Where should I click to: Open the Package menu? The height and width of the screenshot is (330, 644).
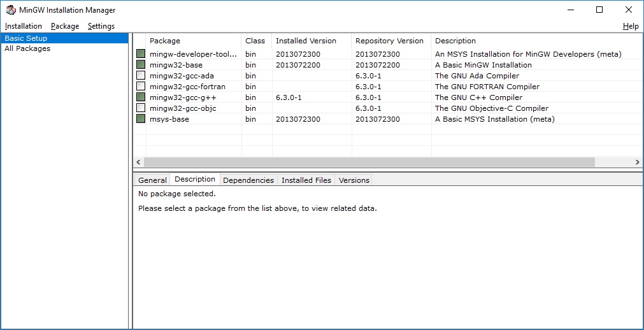[x=65, y=26]
